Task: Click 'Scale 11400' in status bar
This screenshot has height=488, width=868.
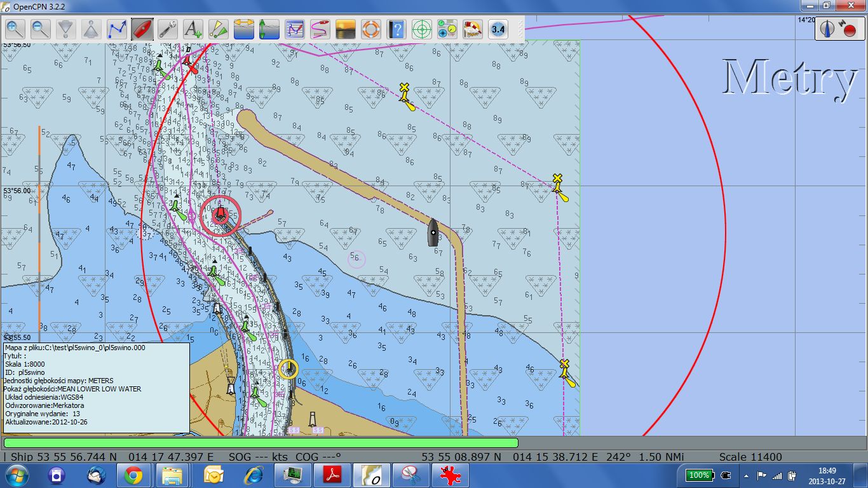Action: [750, 457]
